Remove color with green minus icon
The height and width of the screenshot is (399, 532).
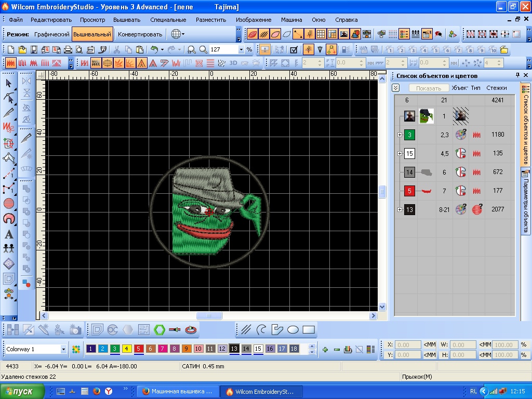[337, 350]
